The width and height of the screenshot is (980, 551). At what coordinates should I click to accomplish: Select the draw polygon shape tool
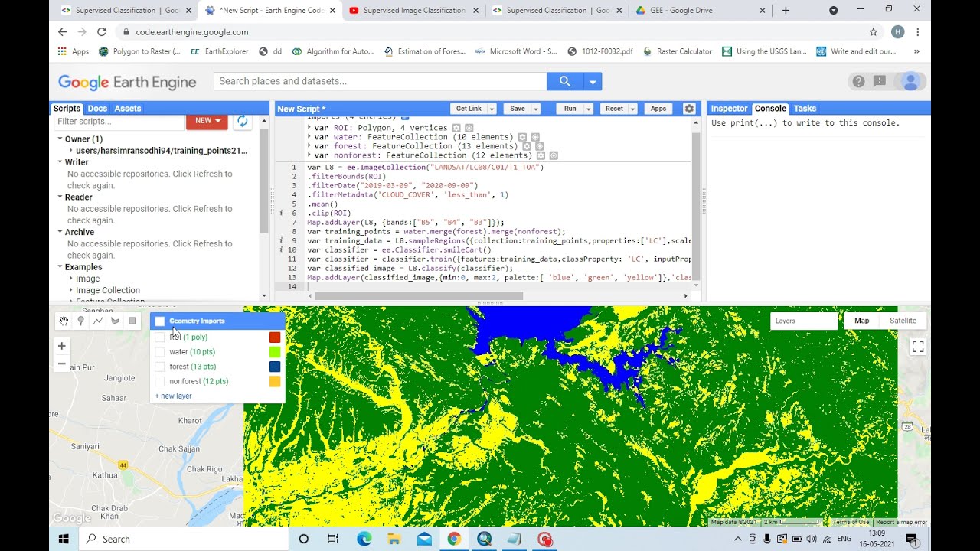pos(115,321)
